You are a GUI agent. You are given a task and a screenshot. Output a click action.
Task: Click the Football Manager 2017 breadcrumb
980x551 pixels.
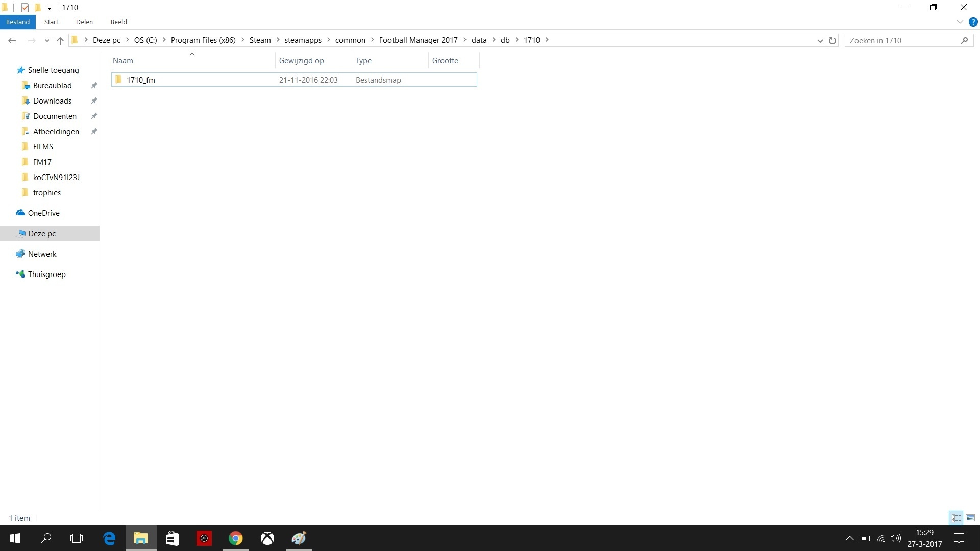(418, 40)
